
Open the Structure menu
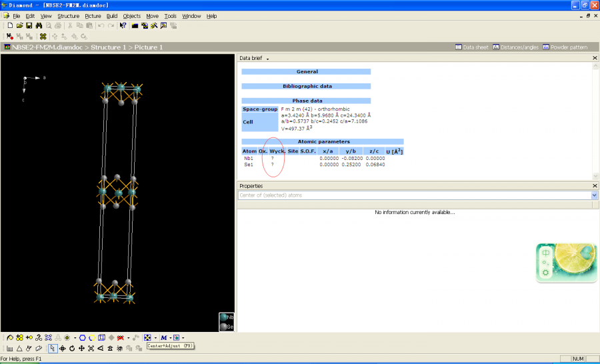(68, 15)
